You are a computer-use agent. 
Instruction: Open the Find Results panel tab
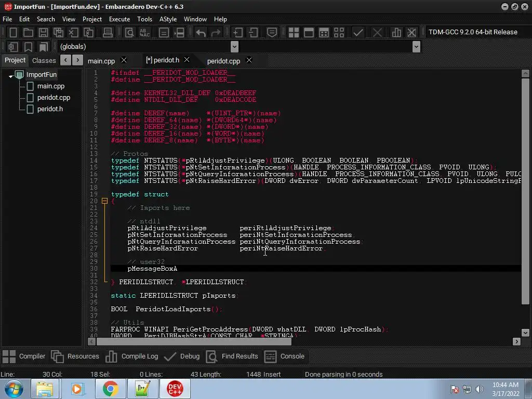pyautogui.click(x=232, y=356)
